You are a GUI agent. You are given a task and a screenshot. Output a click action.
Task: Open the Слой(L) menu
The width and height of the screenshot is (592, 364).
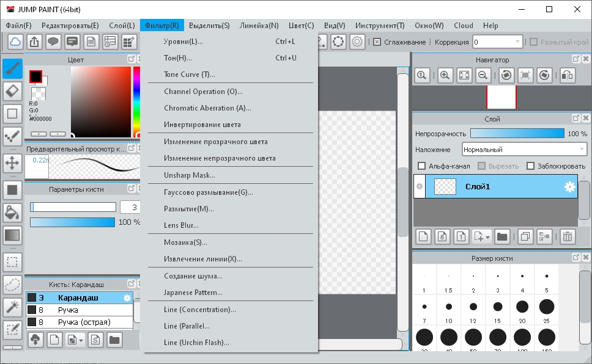pos(122,26)
